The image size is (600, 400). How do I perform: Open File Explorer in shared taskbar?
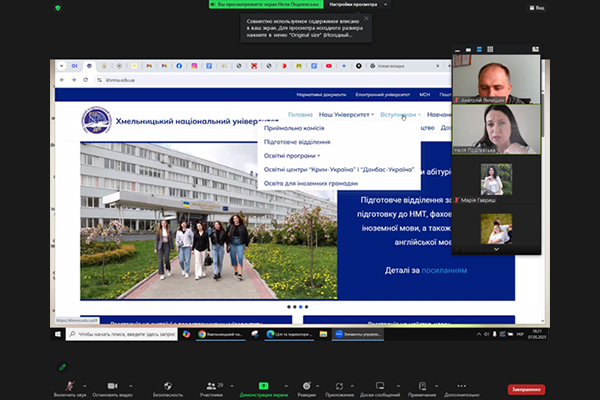(323, 334)
